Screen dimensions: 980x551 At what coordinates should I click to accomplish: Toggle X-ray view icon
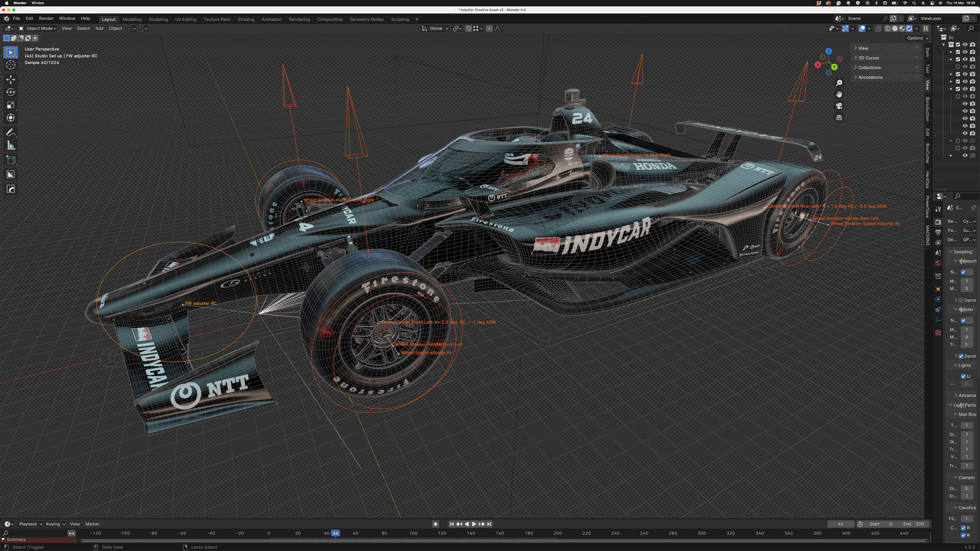pyautogui.click(x=878, y=29)
